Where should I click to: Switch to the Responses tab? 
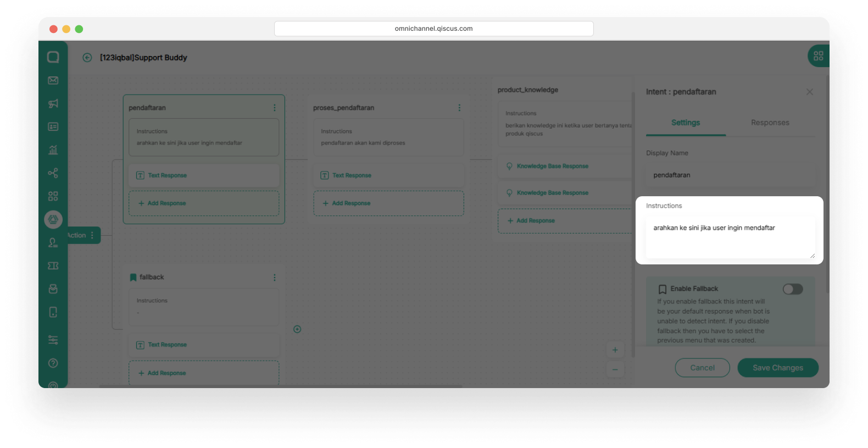tap(770, 123)
